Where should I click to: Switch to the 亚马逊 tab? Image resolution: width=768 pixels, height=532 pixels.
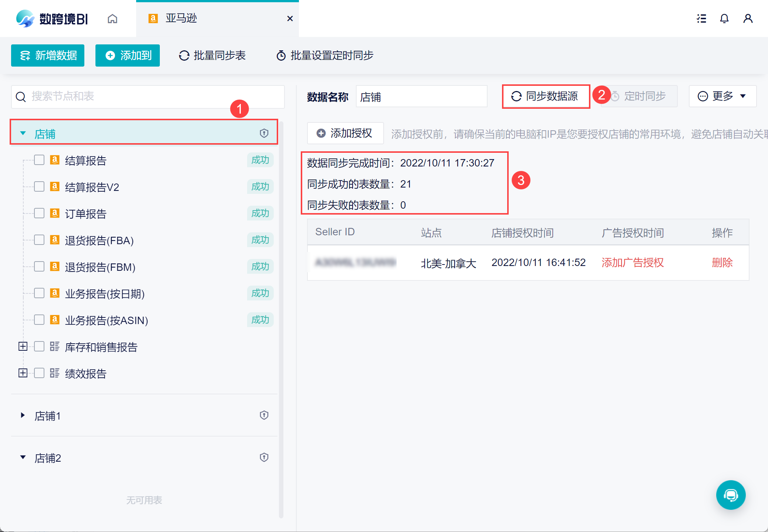[181, 18]
